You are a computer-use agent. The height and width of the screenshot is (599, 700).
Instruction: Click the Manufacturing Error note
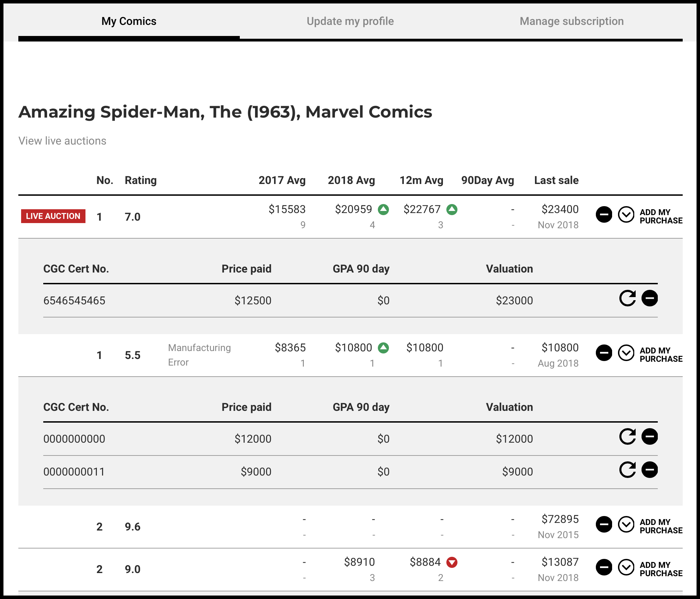199,355
